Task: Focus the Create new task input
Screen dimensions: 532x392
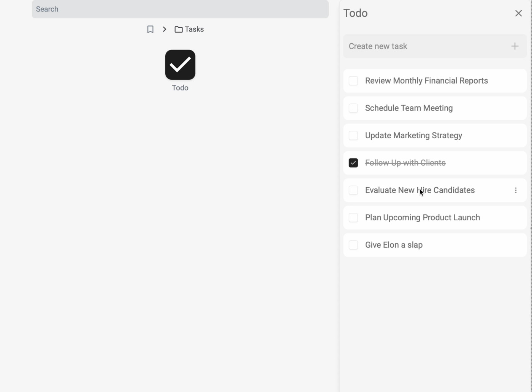Action: pyautogui.click(x=426, y=46)
